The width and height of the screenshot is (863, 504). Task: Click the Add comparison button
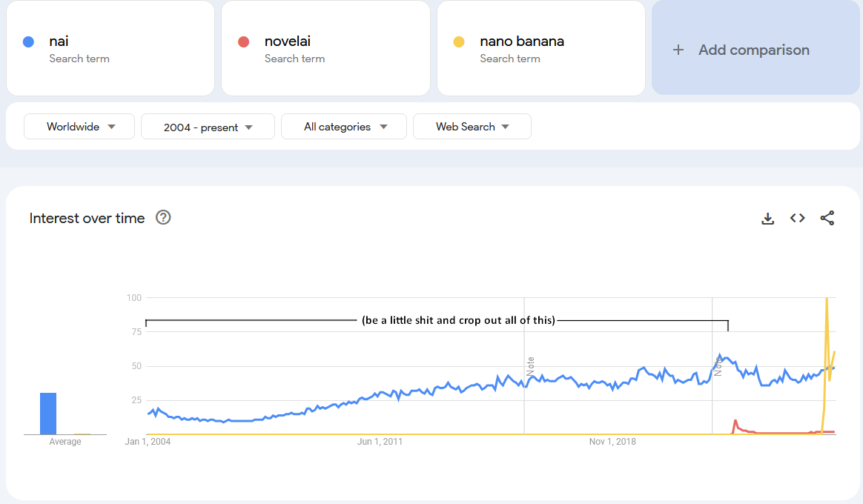point(755,50)
